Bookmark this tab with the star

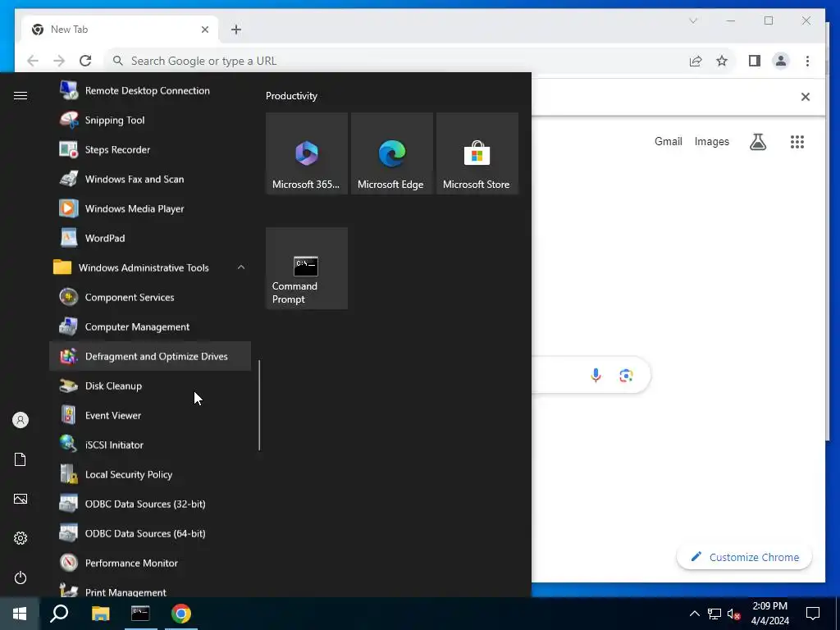722,61
